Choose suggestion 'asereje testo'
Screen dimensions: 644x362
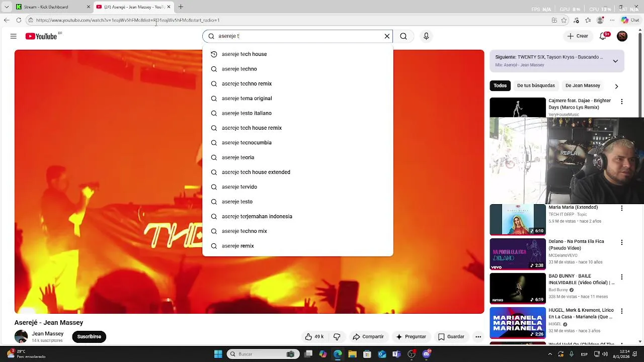click(297, 202)
